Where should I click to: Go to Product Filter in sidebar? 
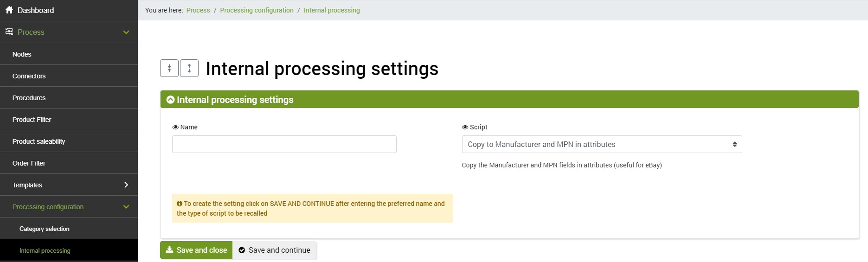pyautogui.click(x=32, y=120)
